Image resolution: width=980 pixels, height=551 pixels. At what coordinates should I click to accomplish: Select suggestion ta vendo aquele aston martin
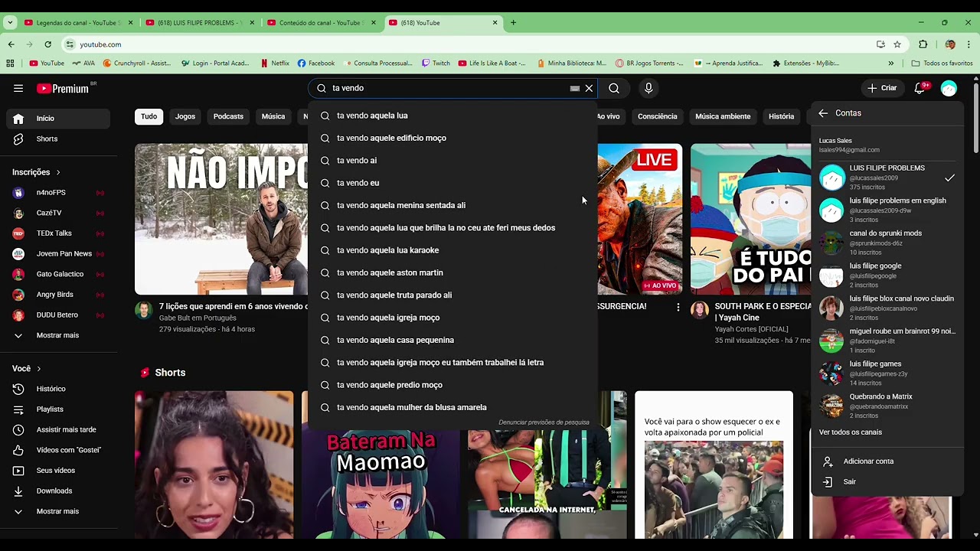452,272
